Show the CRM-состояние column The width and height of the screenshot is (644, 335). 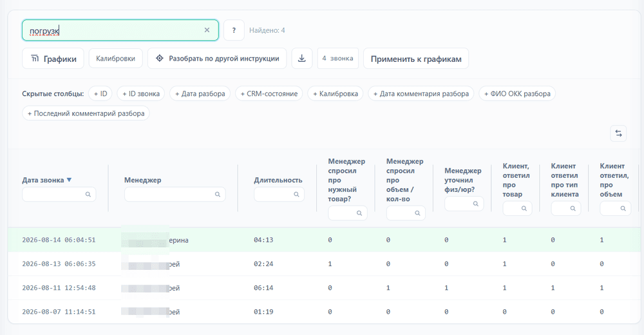269,93
